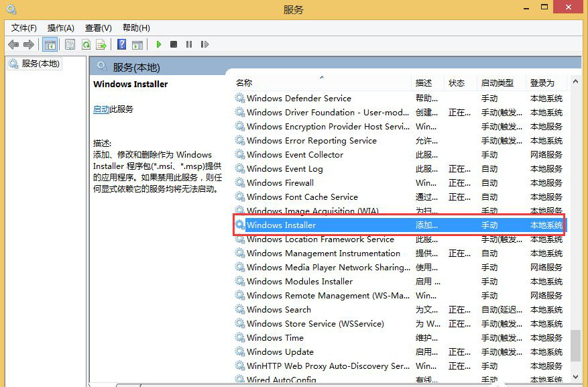Click the 启动 link to start the service
The image size is (588, 387).
click(101, 109)
